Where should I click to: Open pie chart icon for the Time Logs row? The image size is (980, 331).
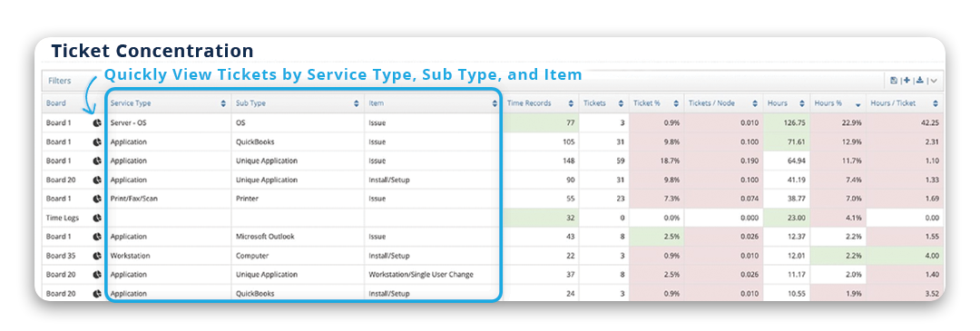click(x=97, y=218)
